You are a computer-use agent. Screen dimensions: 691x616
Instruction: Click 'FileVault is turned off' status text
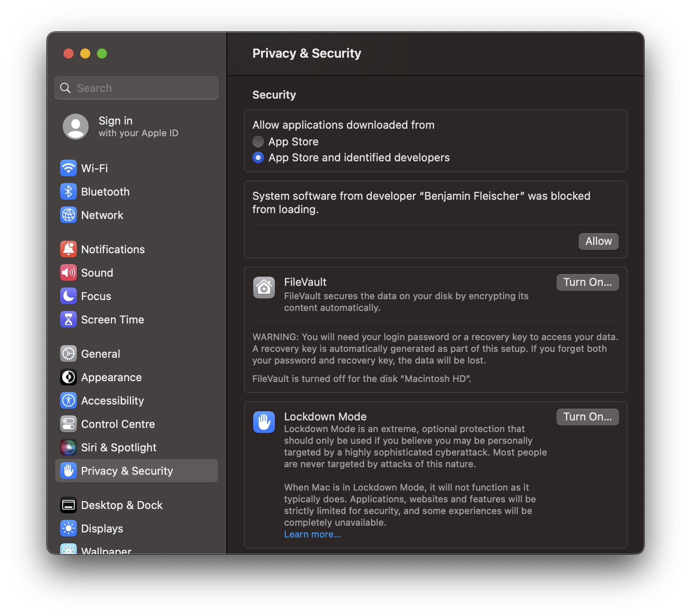pyautogui.click(x=362, y=379)
